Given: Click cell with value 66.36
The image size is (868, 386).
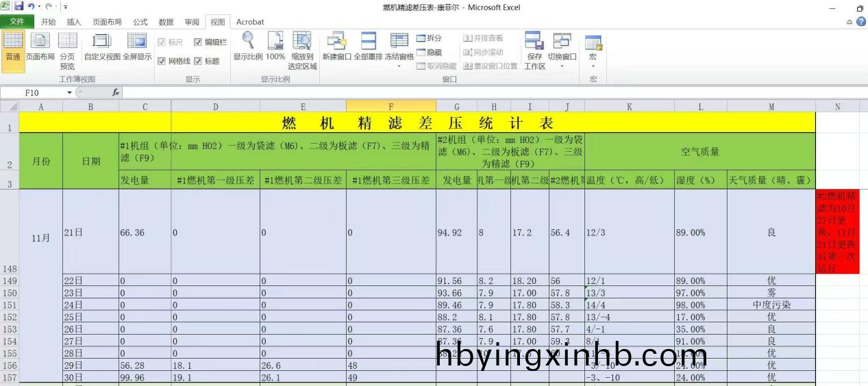Looking at the screenshot, I should [145, 232].
